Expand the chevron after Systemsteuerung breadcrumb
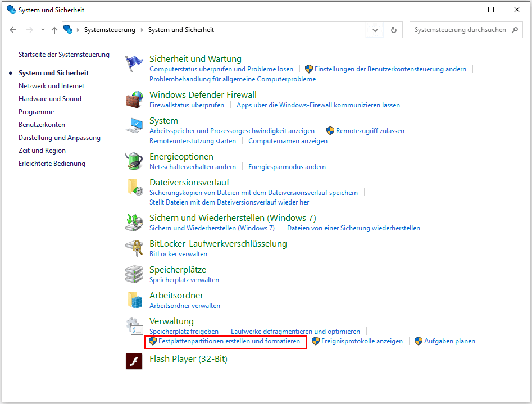 tap(142, 30)
